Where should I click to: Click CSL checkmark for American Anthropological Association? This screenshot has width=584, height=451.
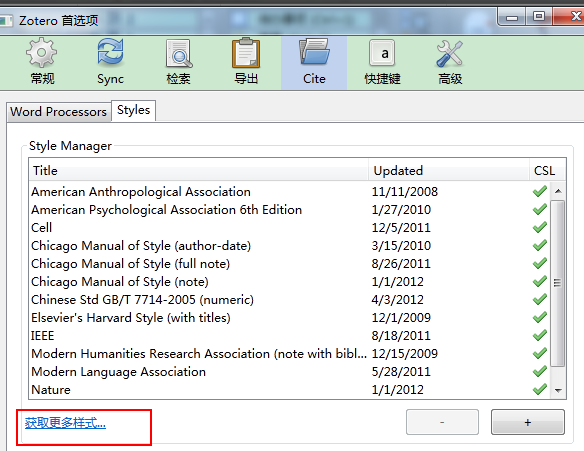pos(540,191)
